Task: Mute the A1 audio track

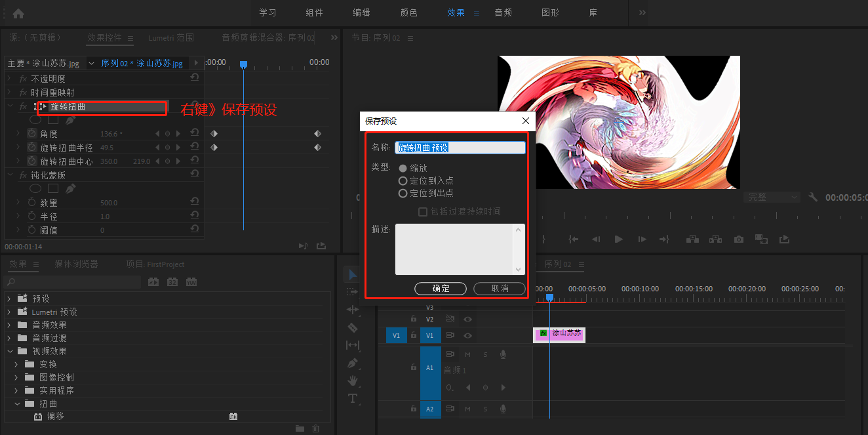Action: click(x=468, y=354)
